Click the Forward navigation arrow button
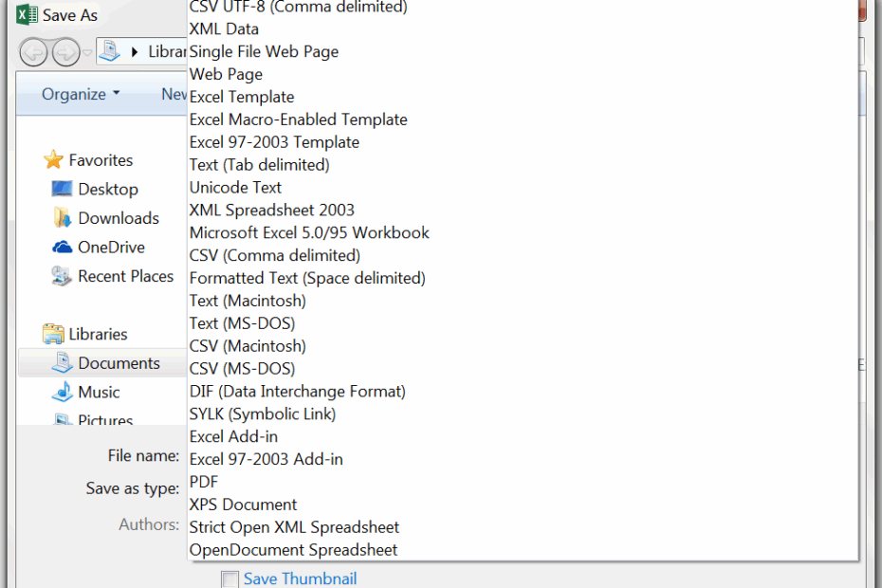The image size is (882, 588). coord(66,53)
